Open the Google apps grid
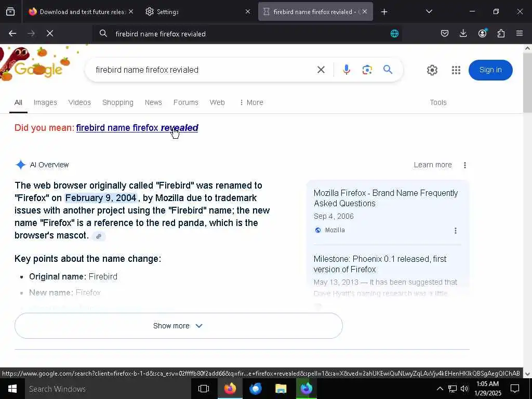 (x=456, y=70)
